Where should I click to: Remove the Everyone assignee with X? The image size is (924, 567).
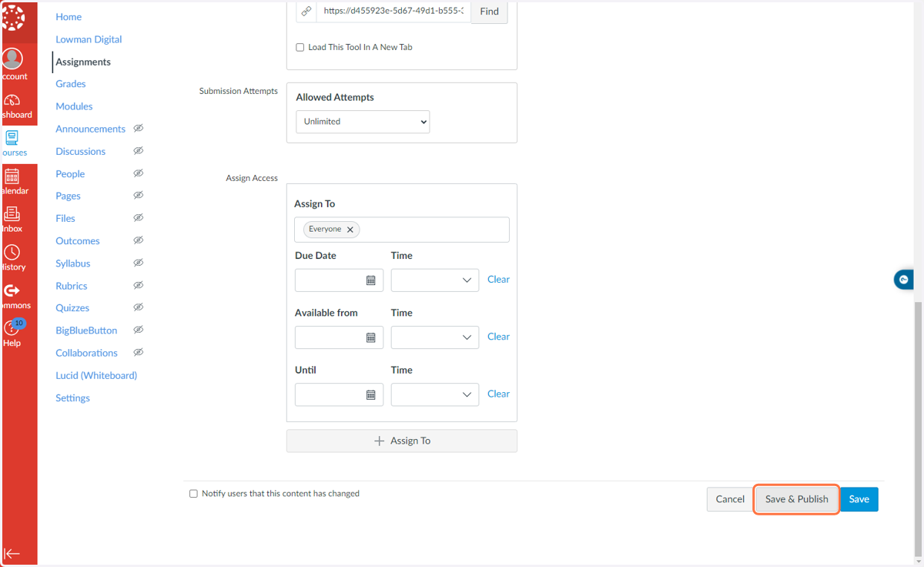(350, 230)
